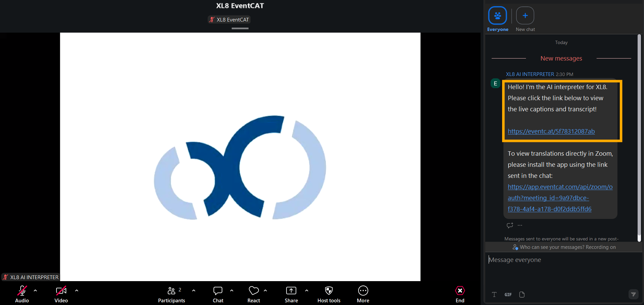Click the E avatar of the chat sender

point(495,83)
